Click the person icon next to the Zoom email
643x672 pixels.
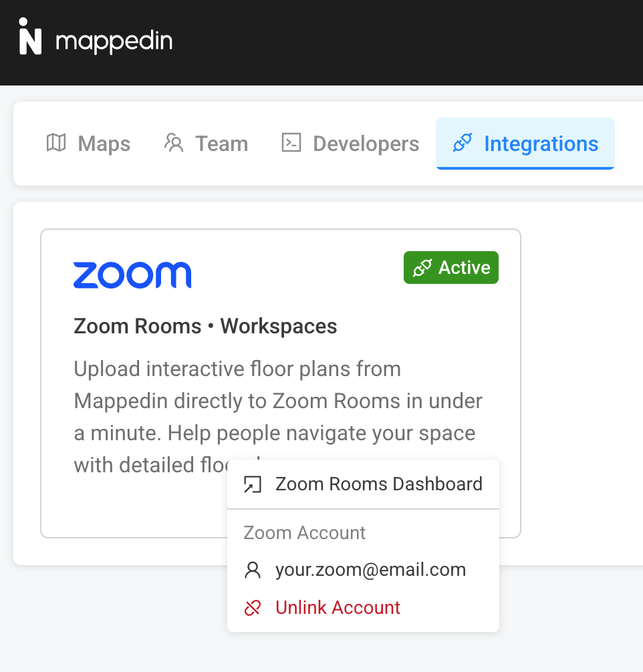(x=253, y=570)
